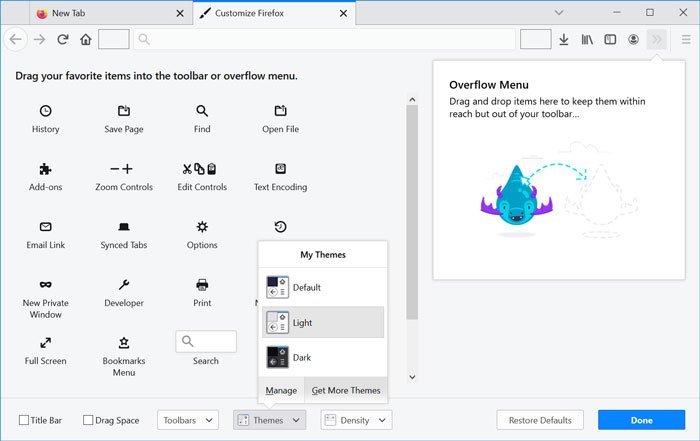Open the overflow menu chevrons button

[657, 40]
